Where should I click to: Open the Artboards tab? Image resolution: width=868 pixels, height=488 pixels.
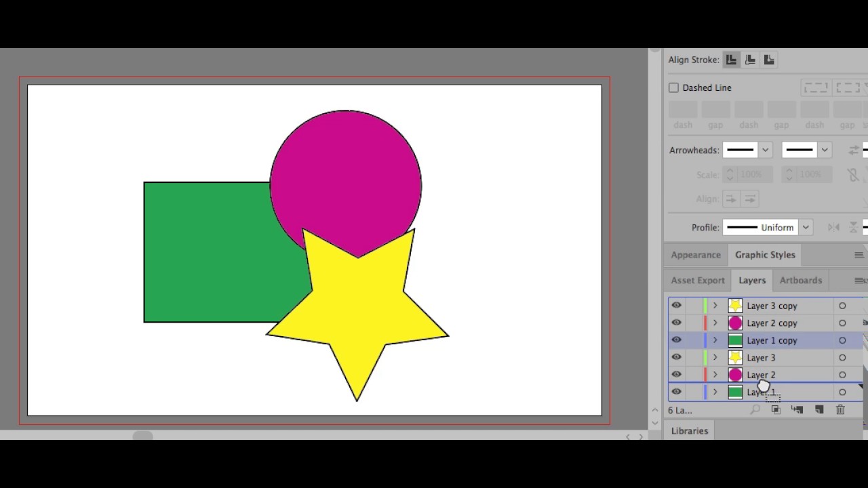[x=801, y=280]
